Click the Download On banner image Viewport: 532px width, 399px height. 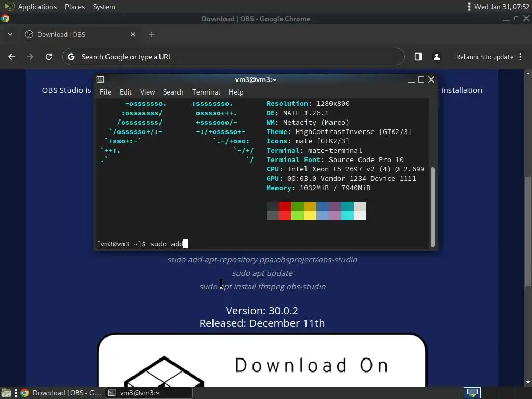click(262, 360)
